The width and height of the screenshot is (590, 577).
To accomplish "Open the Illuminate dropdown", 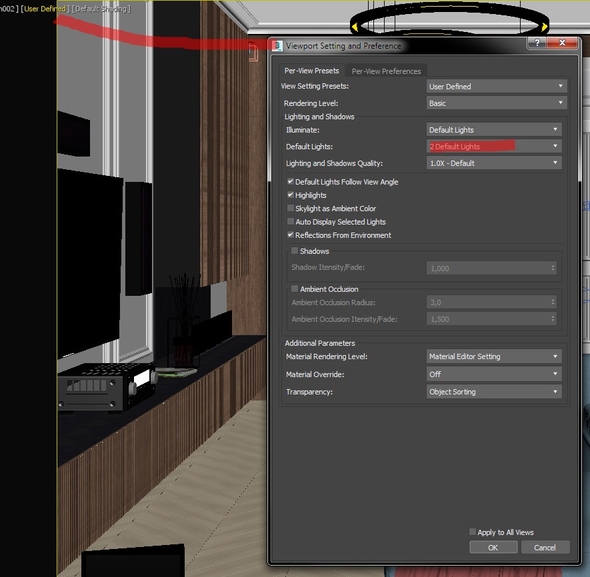I will tap(494, 129).
